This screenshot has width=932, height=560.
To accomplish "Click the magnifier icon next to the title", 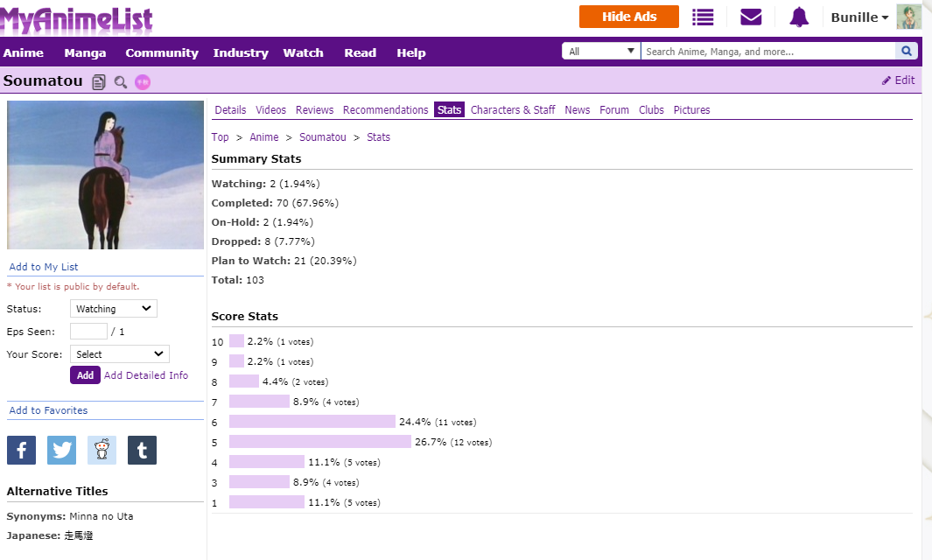I will pyautogui.click(x=121, y=82).
